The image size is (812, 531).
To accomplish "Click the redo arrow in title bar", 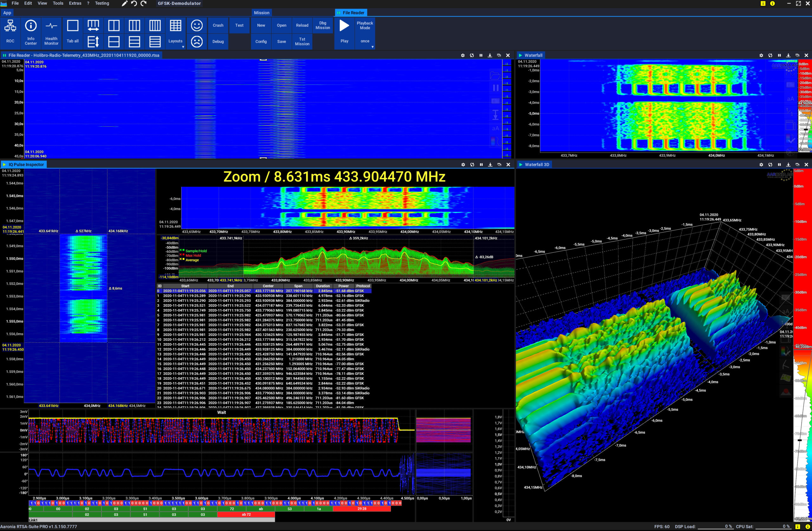I will tap(143, 3).
